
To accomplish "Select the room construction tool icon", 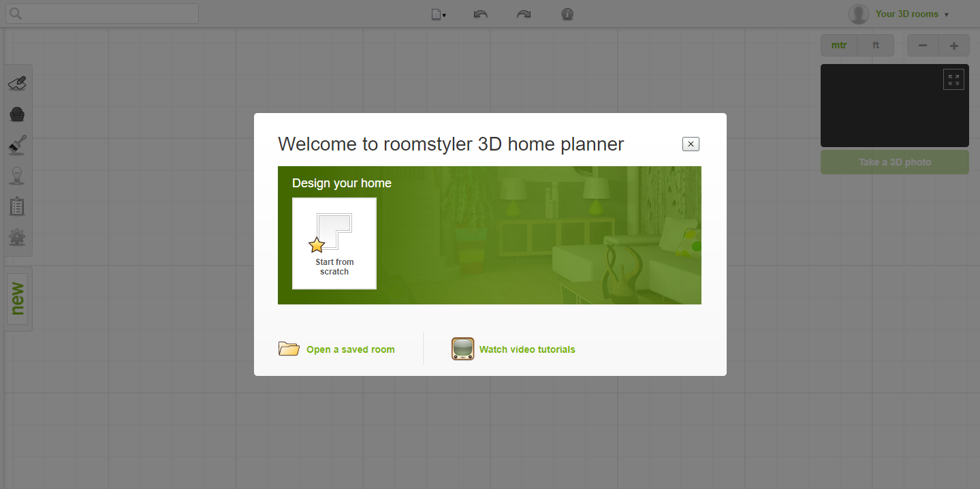I will (17, 83).
